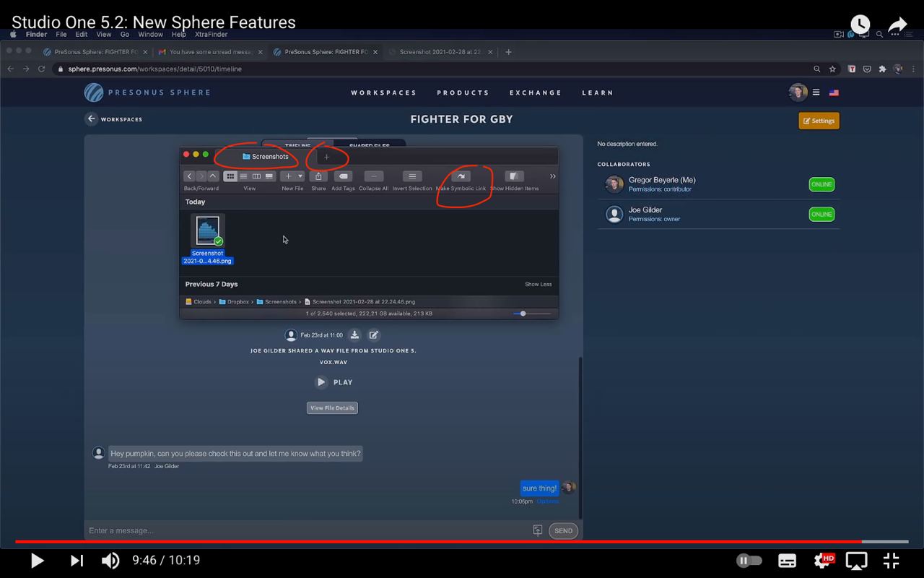This screenshot has height=578, width=924.
Task: Click the user profile avatar in header
Action: pos(798,92)
